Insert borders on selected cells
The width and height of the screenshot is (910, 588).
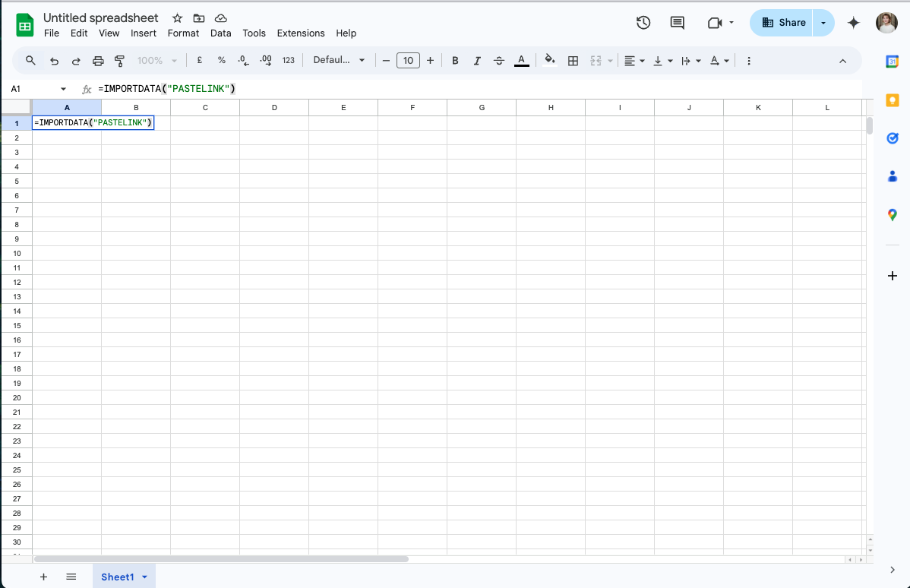(x=573, y=60)
